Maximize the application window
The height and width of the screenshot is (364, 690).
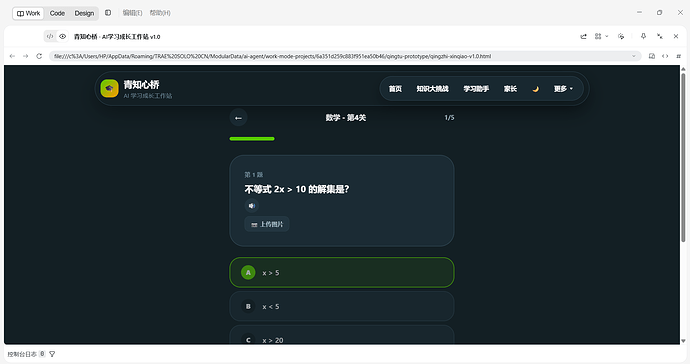(660, 13)
